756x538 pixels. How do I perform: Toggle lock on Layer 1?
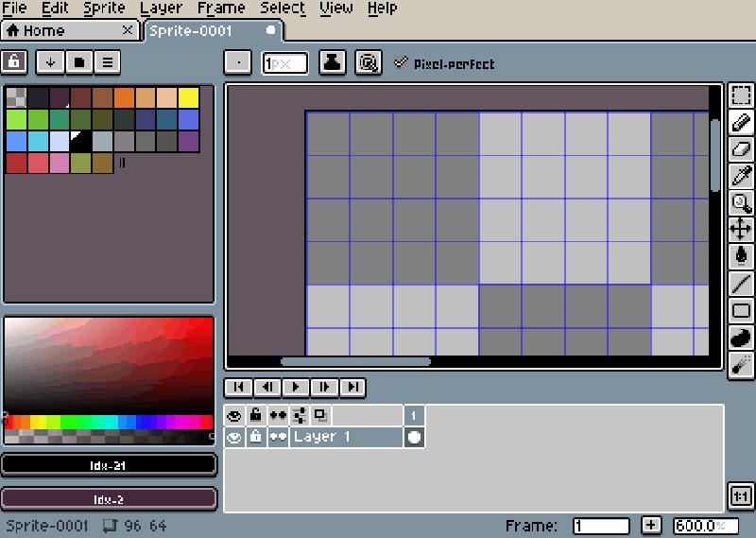pyautogui.click(x=256, y=437)
